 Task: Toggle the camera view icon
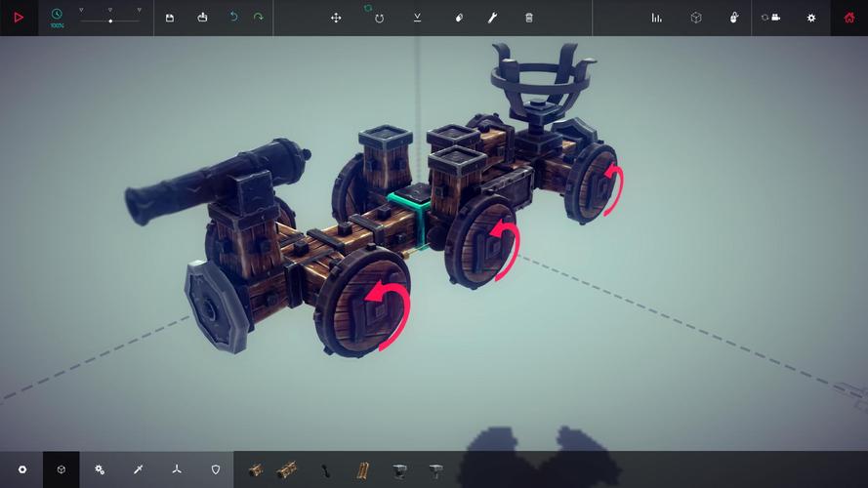pyautogui.click(x=773, y=18)
